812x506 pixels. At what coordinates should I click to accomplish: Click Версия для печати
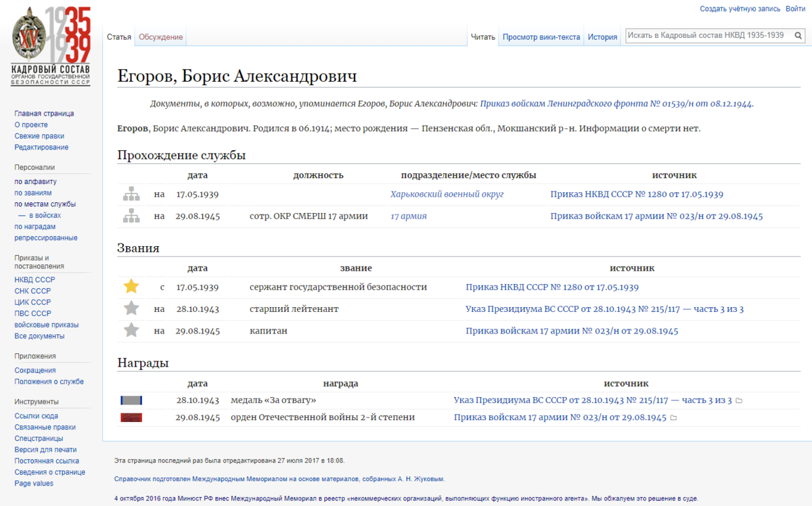pyautogui.click(x=45, y=450)
